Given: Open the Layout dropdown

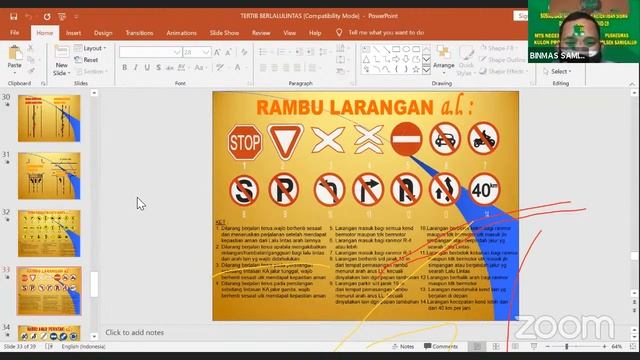Looking at the screenshot, I should tap(90, 48).
